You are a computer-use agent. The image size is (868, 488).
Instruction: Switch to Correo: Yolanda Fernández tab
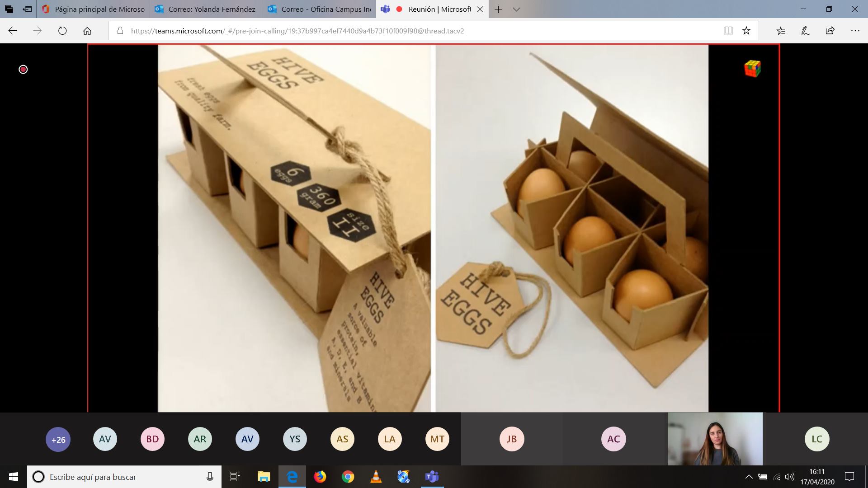click(x=206, y=9)
